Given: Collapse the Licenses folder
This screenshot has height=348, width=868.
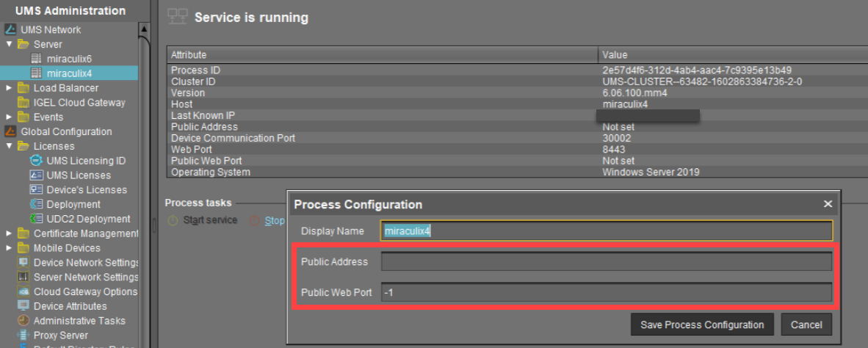Looking at the screenshot, I should 9,146.
